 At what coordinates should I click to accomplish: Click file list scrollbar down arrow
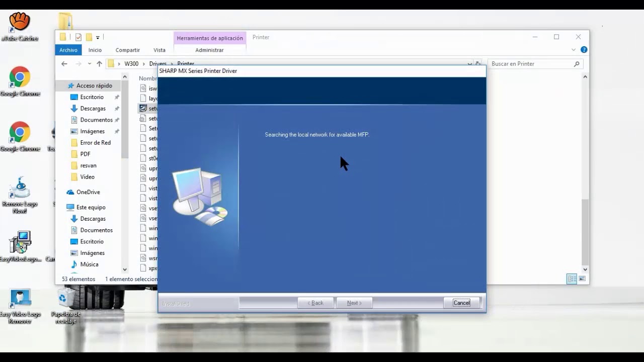(585, 269)
